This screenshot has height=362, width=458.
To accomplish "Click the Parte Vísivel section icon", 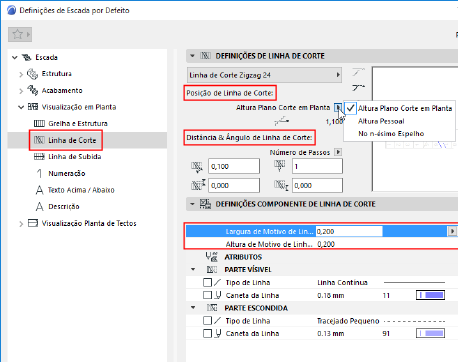I will coord(212,269).
